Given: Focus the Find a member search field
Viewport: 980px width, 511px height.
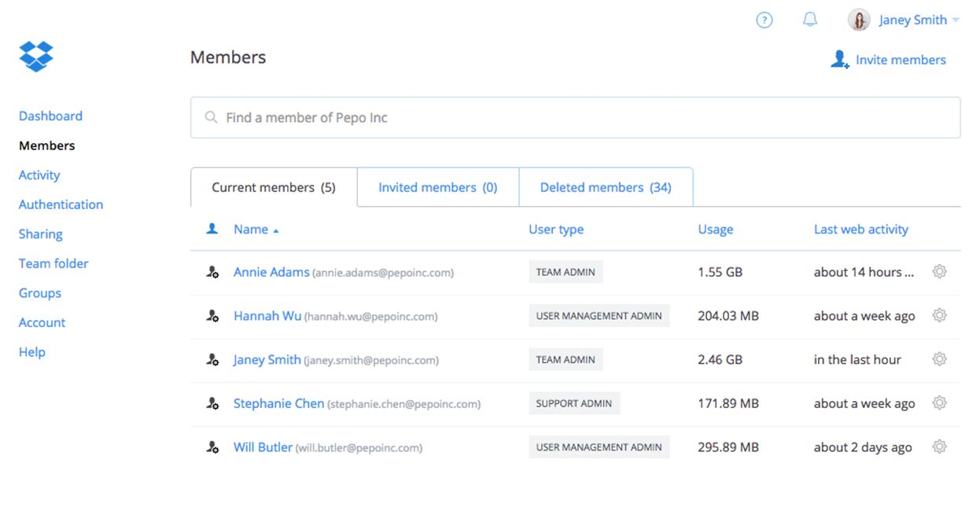Looking at the screenshot, I should click(x=574, y=118).
